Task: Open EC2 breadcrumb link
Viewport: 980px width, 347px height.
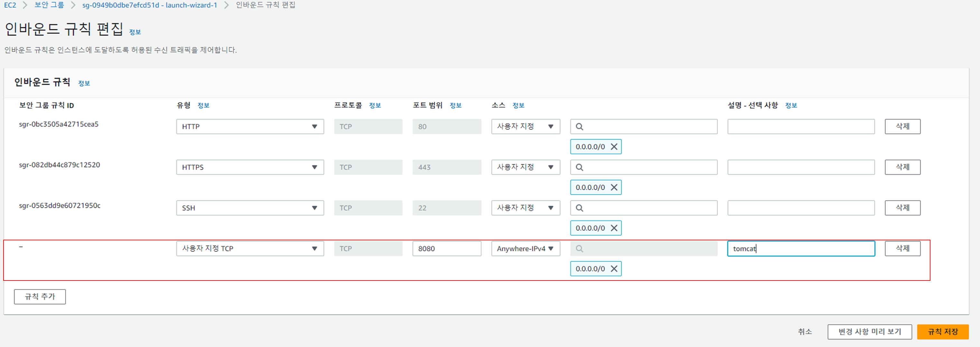Action: (10, 5)
